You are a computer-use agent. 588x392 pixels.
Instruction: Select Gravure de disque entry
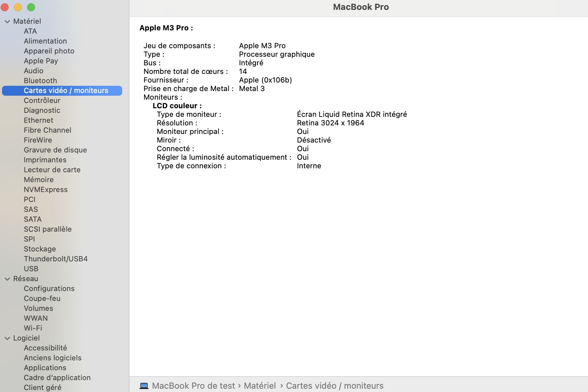(55, 150)
